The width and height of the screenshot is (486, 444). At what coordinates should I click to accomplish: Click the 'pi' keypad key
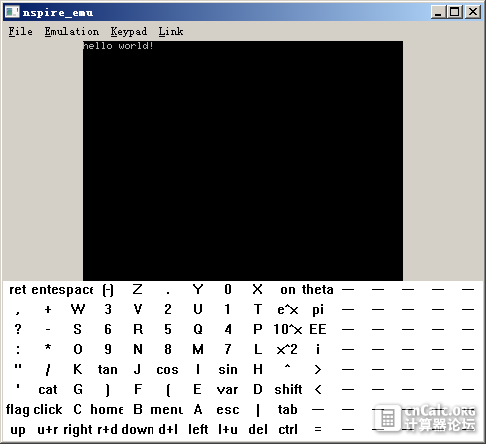tap(318, 310)
